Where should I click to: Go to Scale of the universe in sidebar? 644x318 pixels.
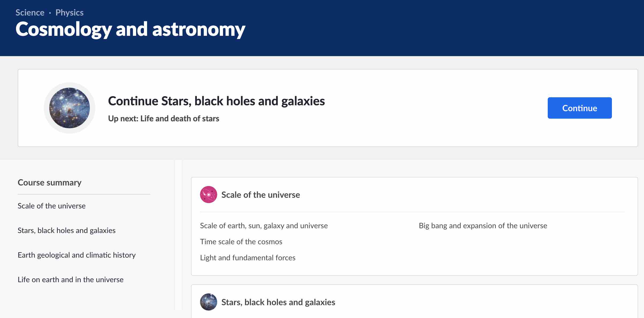click(x=52, y=206)
